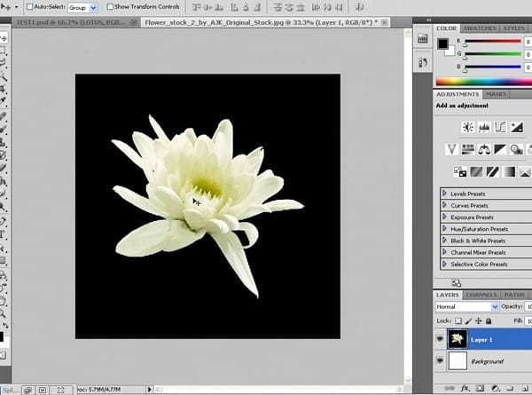Expand Channel Mixer Presets
The width and height of the screenshot is (532, 395).
444,252
